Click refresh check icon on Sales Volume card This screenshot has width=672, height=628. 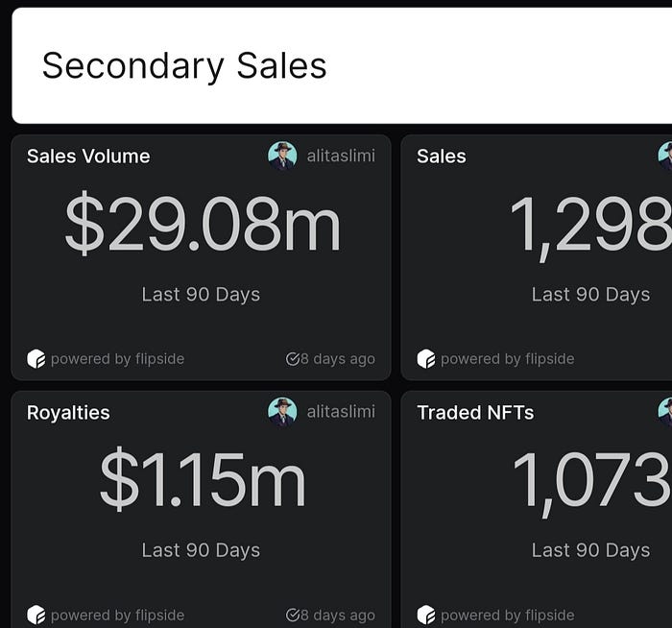pyautogui.click(x=292, y=359)
